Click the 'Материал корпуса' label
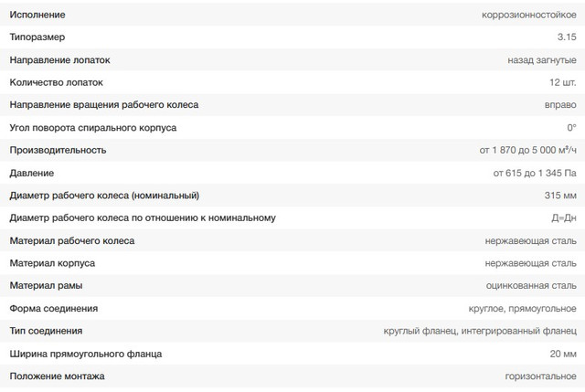 [x=52, y=263]
